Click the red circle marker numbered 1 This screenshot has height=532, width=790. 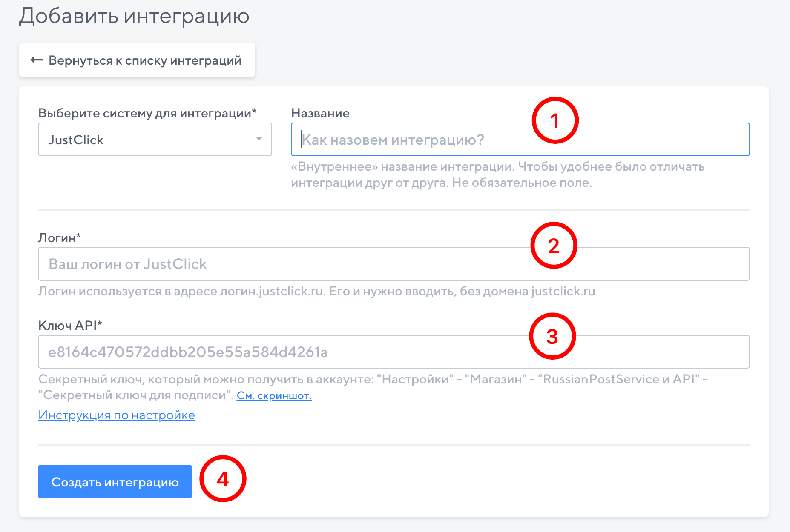click(x=554, y=120)
